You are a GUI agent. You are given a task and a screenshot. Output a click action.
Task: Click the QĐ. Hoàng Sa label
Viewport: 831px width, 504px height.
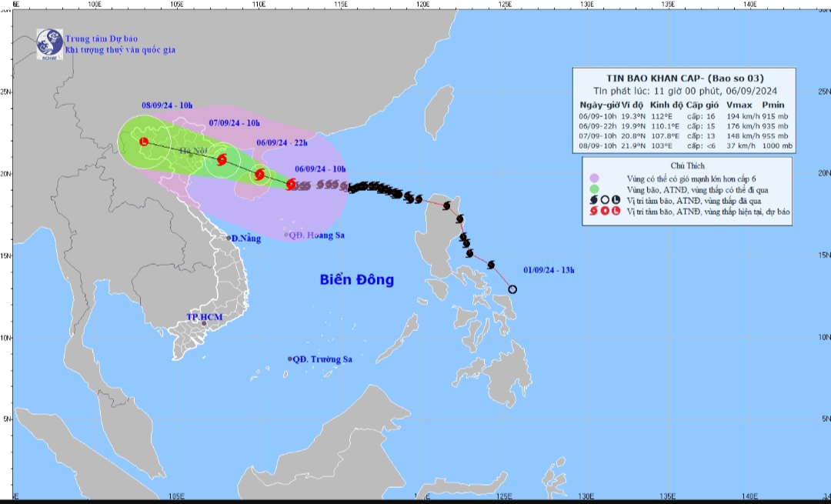[x=318, y=235]
